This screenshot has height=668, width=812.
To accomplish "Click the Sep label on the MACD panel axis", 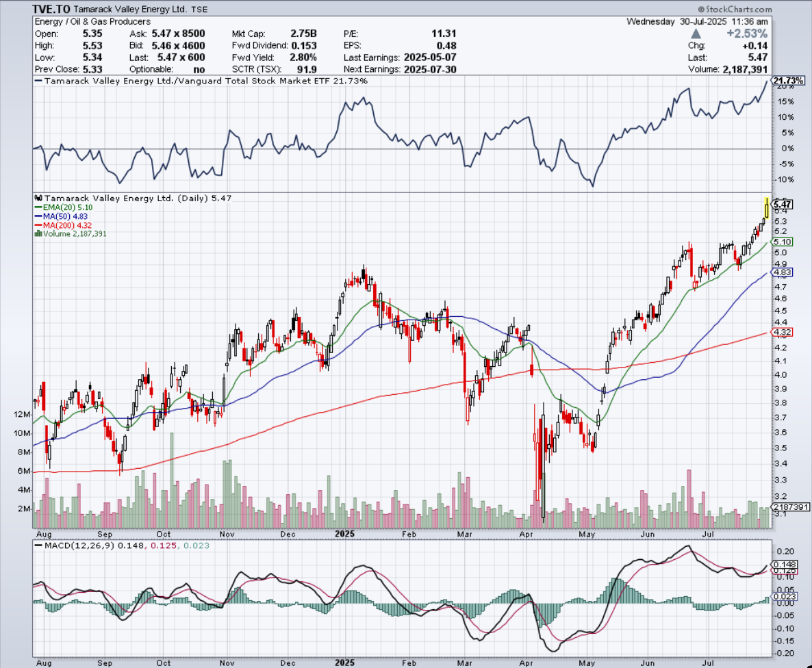I will pyautogui.click(x=105, y=663).
